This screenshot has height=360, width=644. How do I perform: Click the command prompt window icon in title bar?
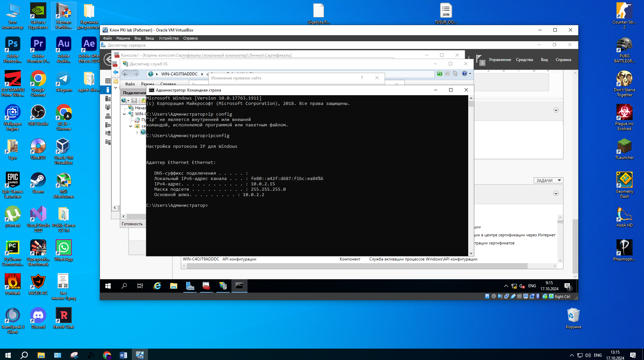(x=151, y=90)
